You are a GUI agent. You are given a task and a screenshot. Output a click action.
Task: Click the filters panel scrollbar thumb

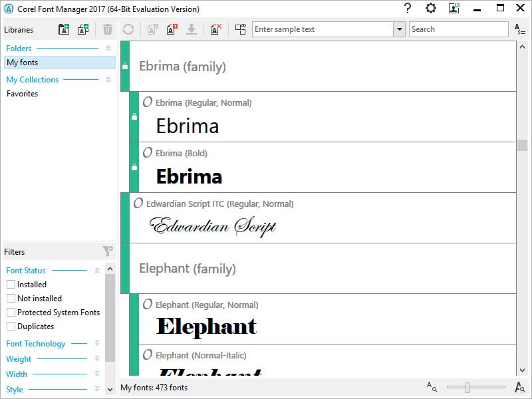[110, 318]
